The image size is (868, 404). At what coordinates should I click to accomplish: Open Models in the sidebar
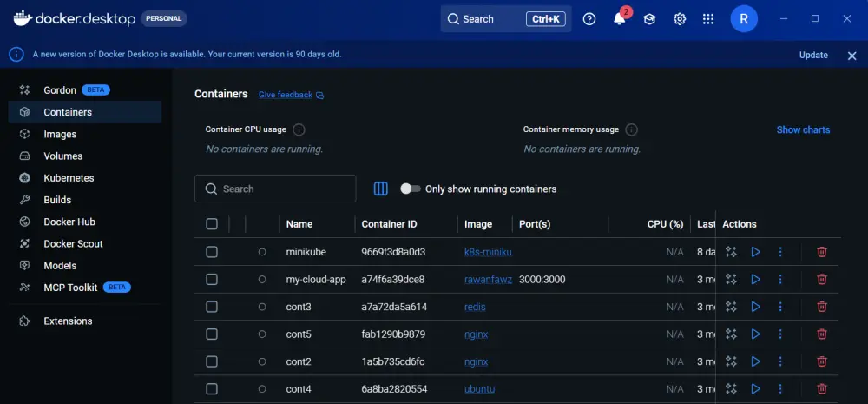[x=85, y=266]
